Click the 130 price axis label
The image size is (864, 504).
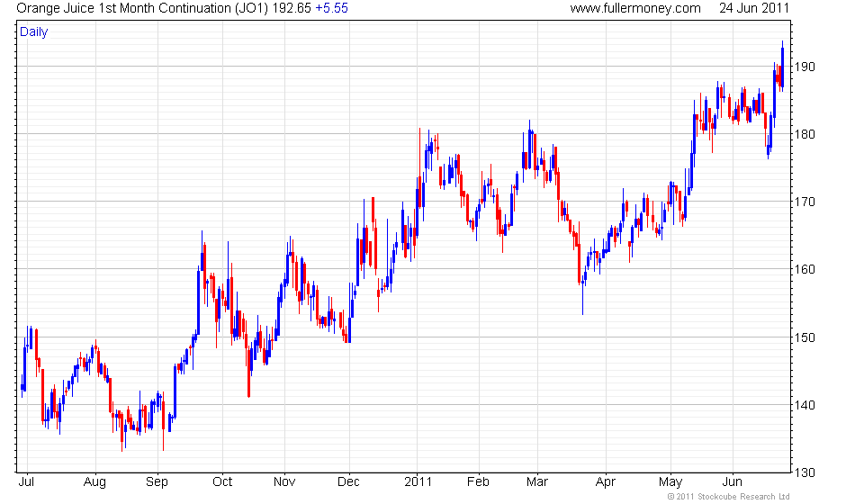click(x=805, y=472)
